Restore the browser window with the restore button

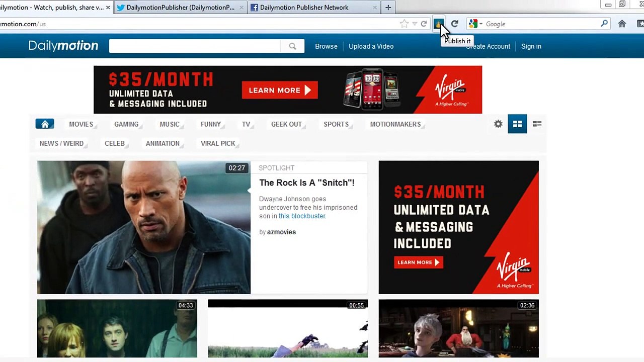(622, 5)
